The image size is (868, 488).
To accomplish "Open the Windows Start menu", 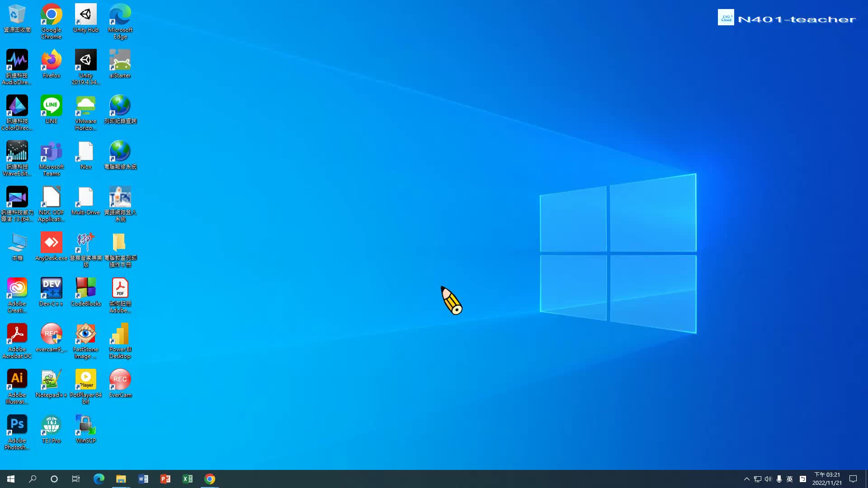I will pyautogui.click(x=11, y=479).
